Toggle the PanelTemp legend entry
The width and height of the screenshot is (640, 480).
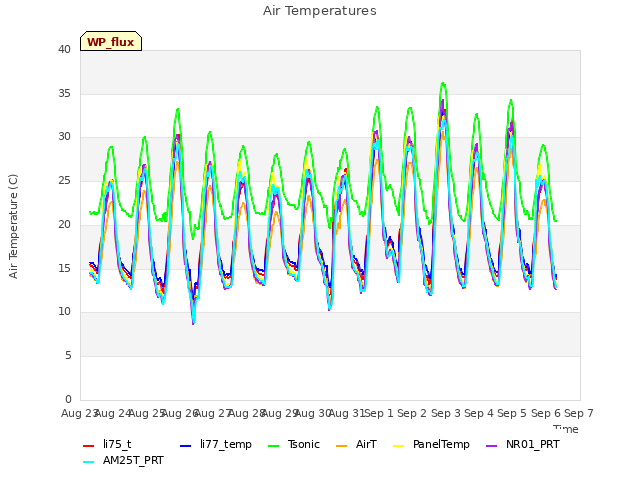pyautogui.click(x=431, y=444)
